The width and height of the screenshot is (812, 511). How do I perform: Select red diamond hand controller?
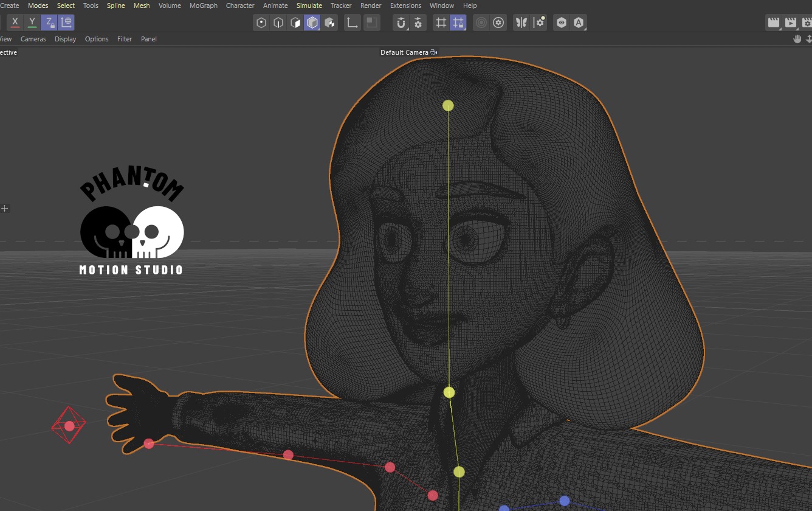point(69,425)
